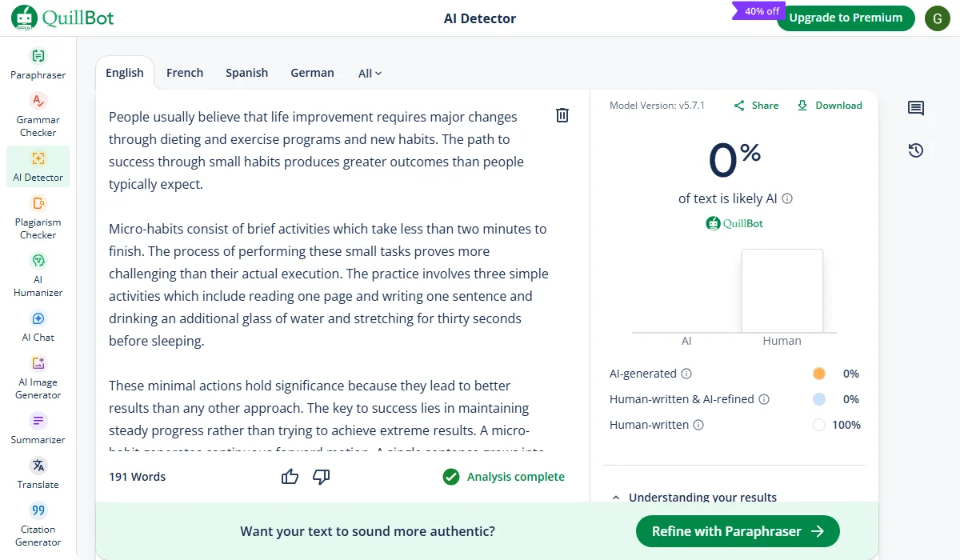Viewport: 960px width, 560px height.
Task: Expand the All languages dropdown
Action: [x=370, y=74]
